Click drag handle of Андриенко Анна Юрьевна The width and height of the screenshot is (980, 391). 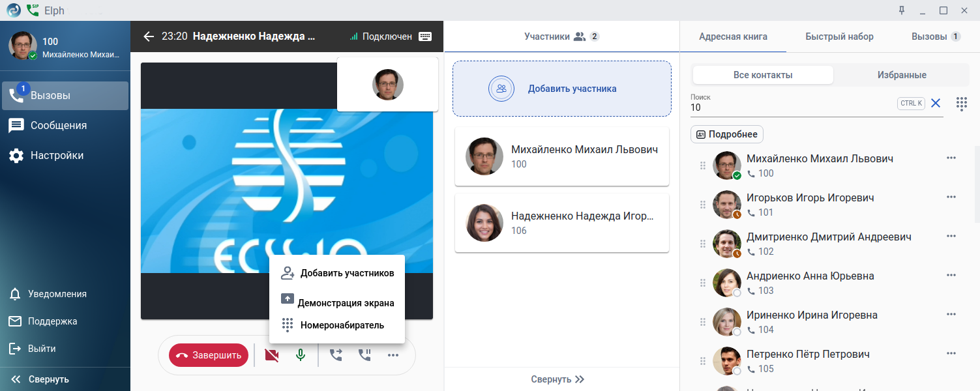pyautogui.click(x=703, y=283)
